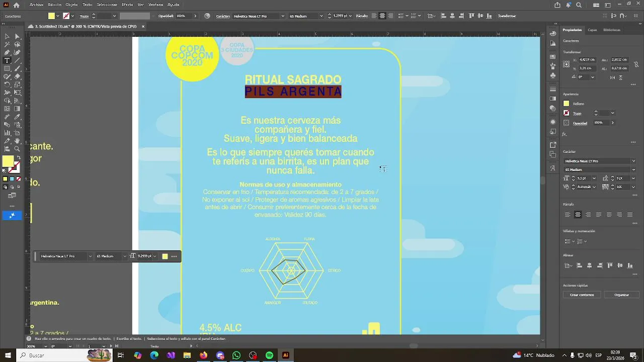Set fill mode to Color below swatches
Image resolution: width=644 pixels, height=362 pixels.
(x=6, y=179)
